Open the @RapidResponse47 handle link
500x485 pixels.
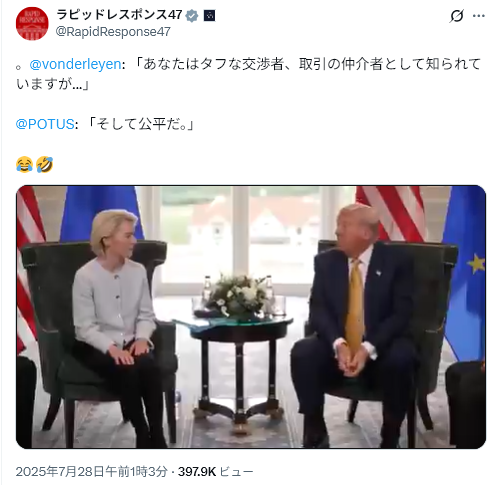(113, 32)
